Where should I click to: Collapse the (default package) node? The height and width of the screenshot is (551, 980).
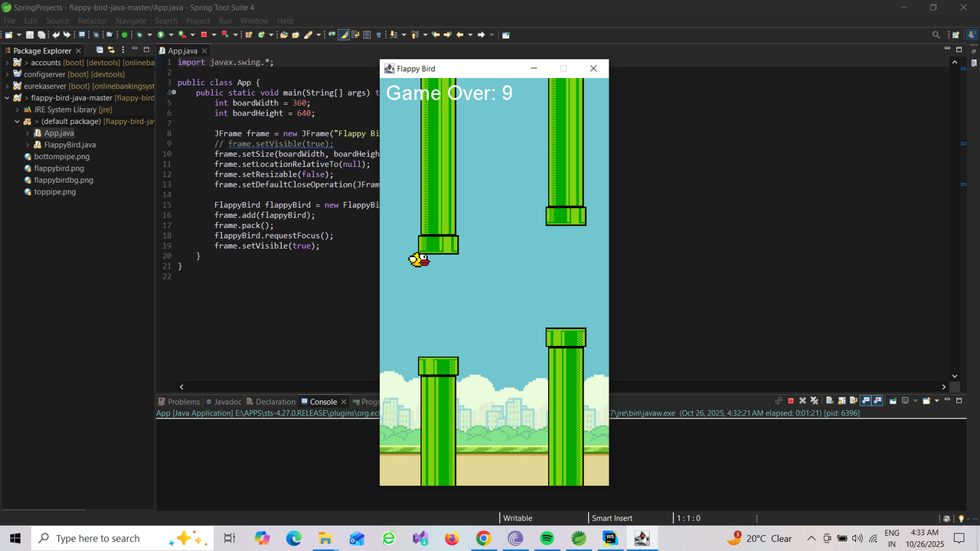pos(18,122)
